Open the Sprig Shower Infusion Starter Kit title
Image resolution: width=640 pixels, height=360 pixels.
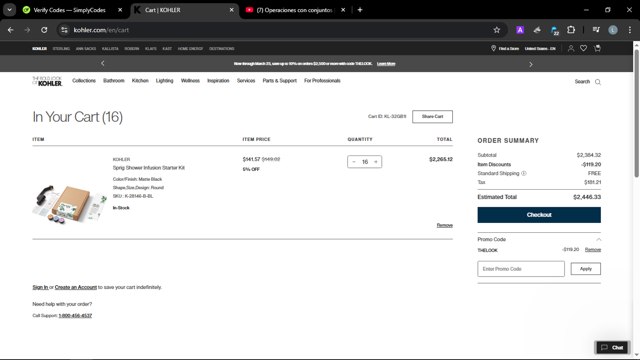tap(149, 168)
